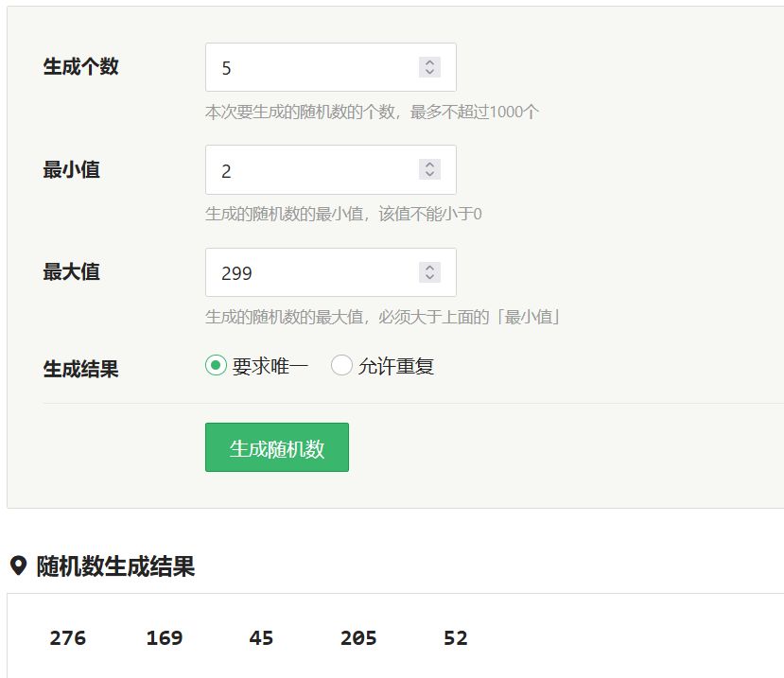784x678 pixels.
Task: Click the 最小值 label
Action: (x=72, y=169)
